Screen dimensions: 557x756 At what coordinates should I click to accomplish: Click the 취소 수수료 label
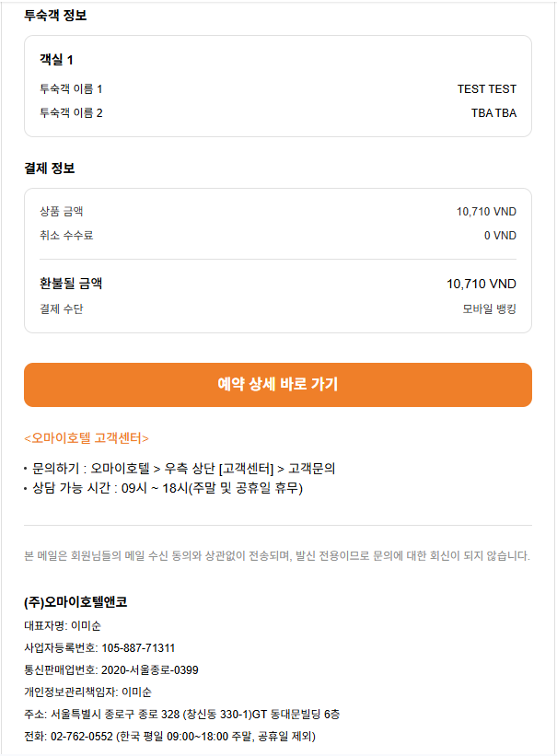click(66, 236)
